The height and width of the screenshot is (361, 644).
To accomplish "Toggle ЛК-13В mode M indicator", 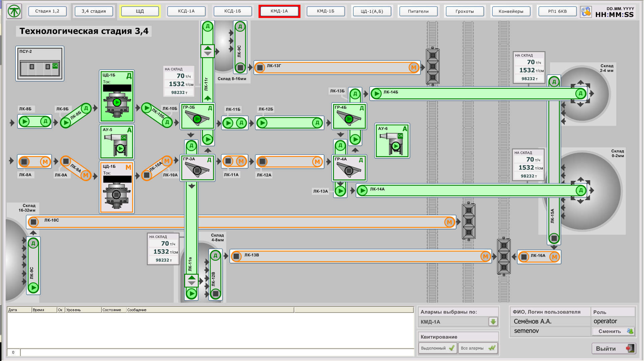I will (485, 256).
